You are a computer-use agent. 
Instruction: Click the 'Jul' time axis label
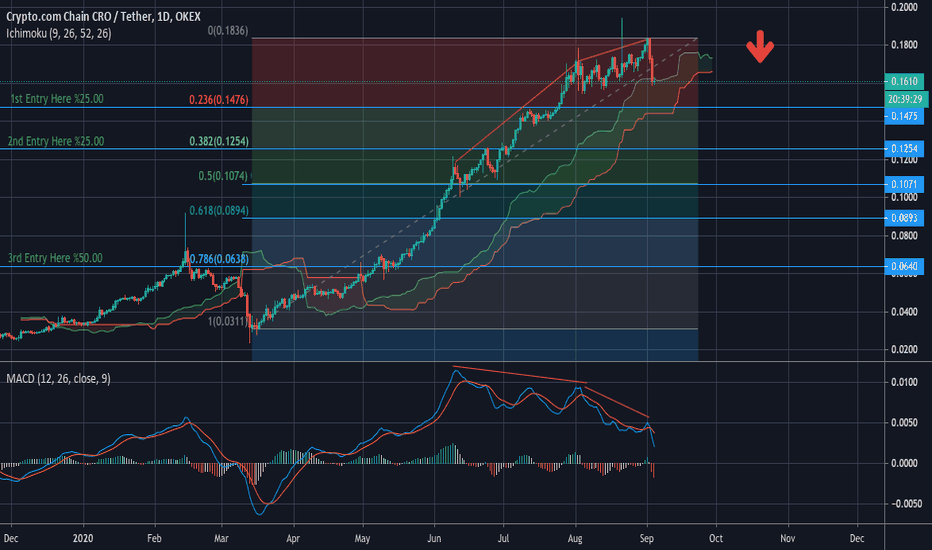[503, 538]
